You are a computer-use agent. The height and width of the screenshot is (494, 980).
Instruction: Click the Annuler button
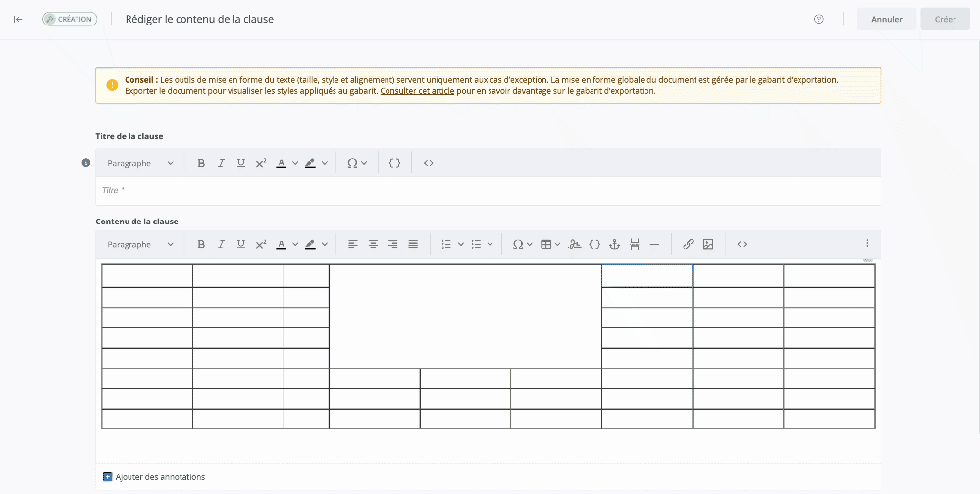click(886, 19)
